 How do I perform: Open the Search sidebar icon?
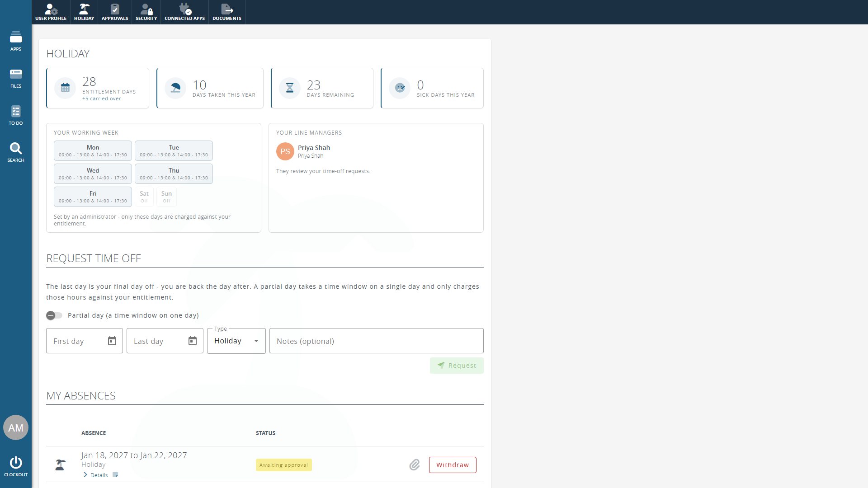pyautogui.click(x=16, y=152)
